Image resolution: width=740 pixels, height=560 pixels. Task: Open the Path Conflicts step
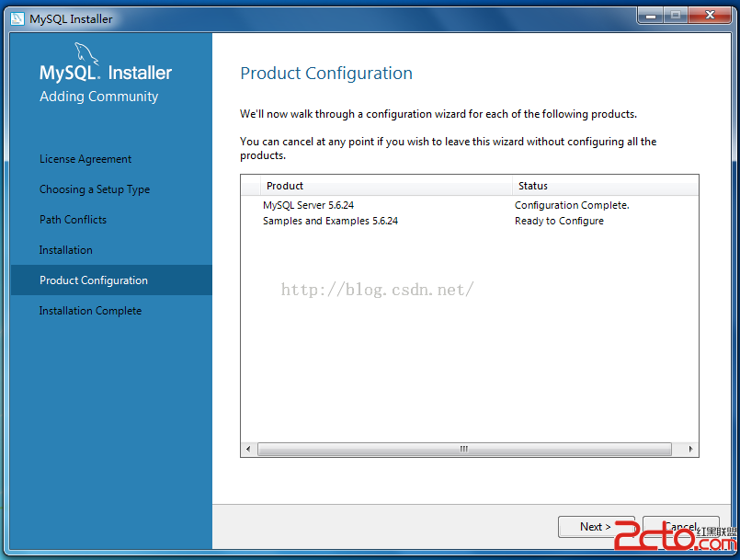click(x=74, y=220)
